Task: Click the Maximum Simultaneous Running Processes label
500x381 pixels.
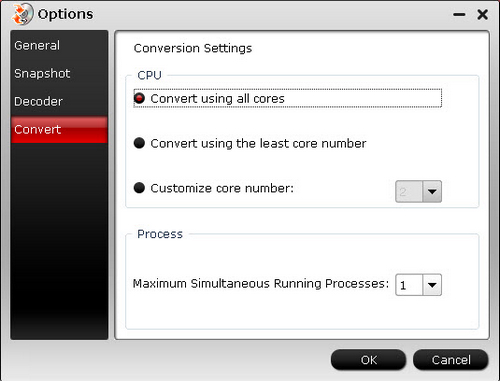Action: 261,284
